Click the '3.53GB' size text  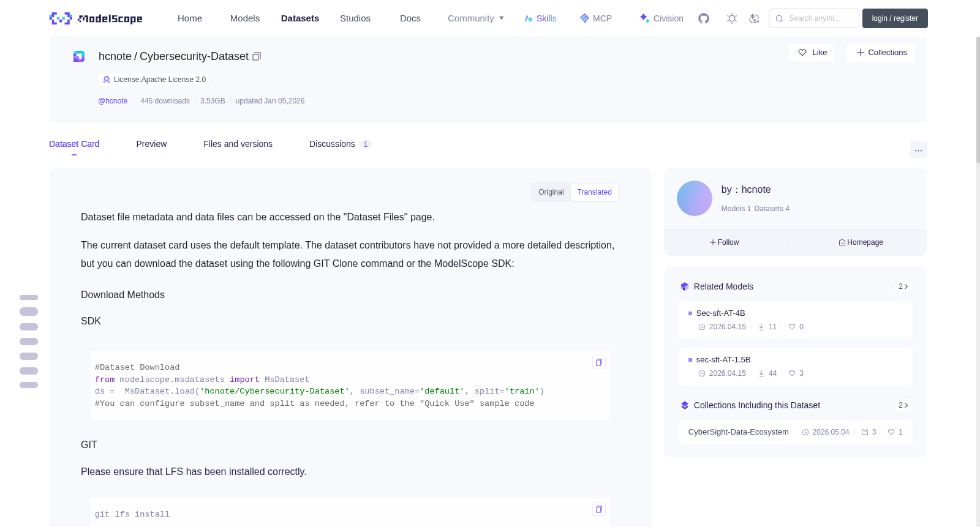(213, 101)
